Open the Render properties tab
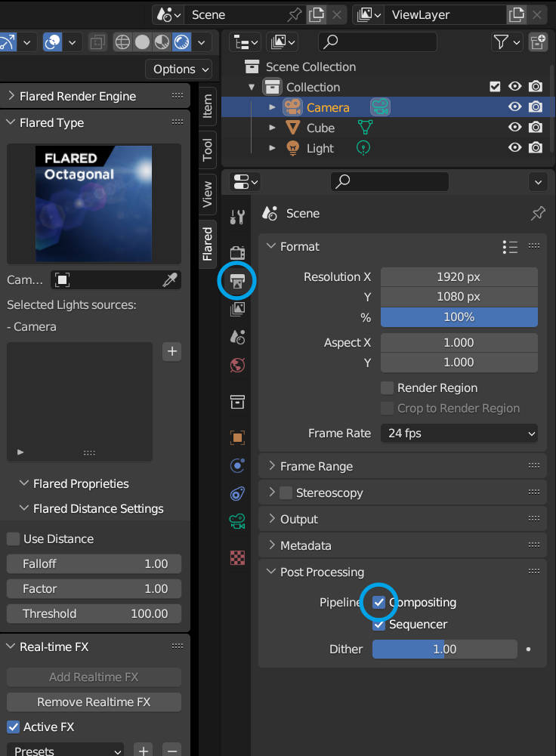 pos(237,253)
